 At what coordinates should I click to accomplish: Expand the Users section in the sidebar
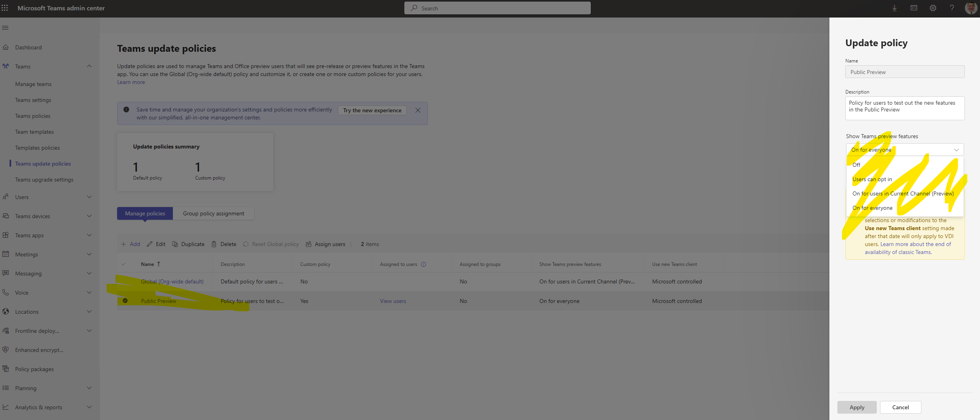pyautogui.click(x=89, y=197)
